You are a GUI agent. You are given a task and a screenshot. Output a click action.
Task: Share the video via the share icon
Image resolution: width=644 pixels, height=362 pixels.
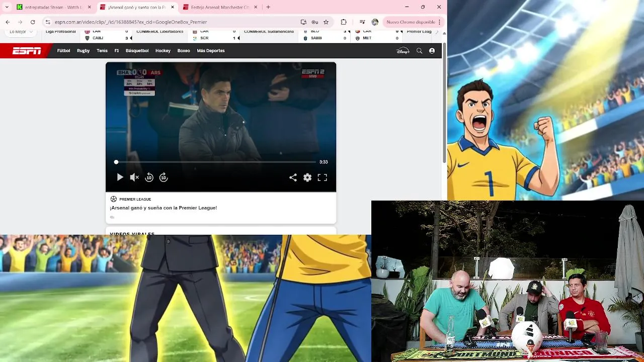click(293, 177)
